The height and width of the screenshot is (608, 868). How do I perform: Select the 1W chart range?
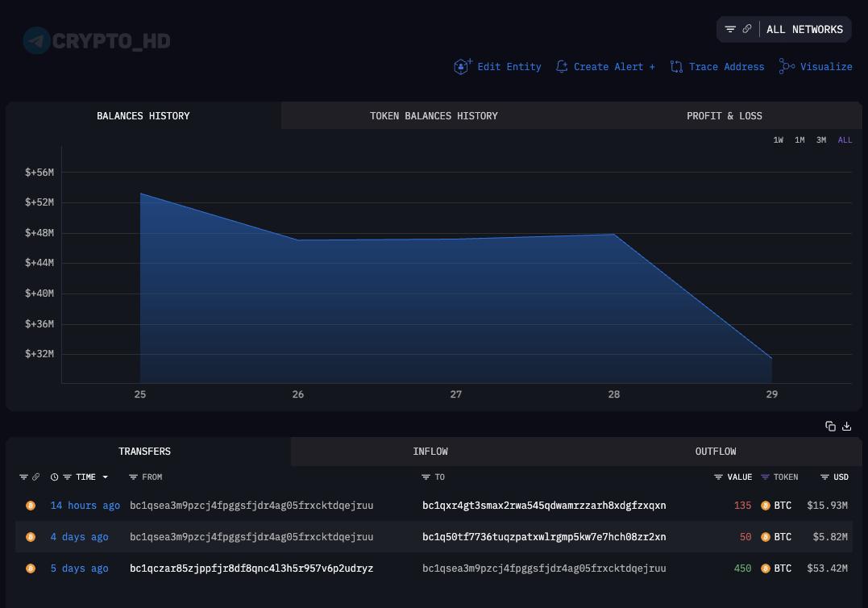pyautogui.click(x=779, y=140)
